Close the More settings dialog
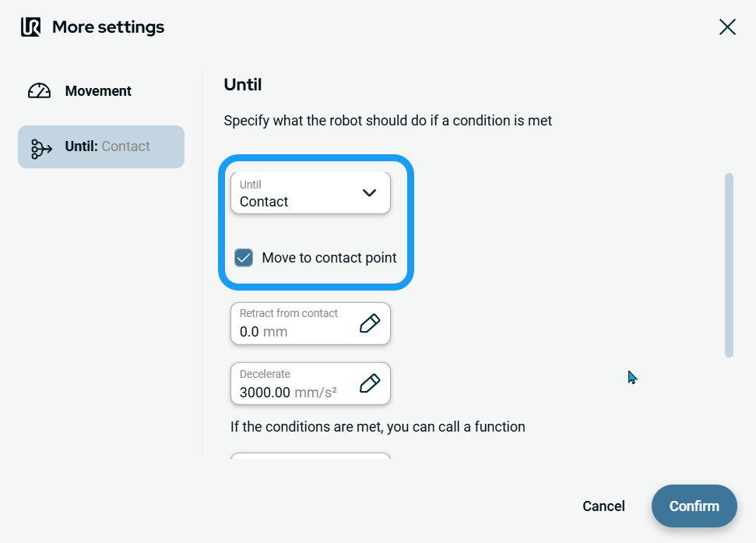The width and height of the screenshot is (756, 543). point(727,27)
